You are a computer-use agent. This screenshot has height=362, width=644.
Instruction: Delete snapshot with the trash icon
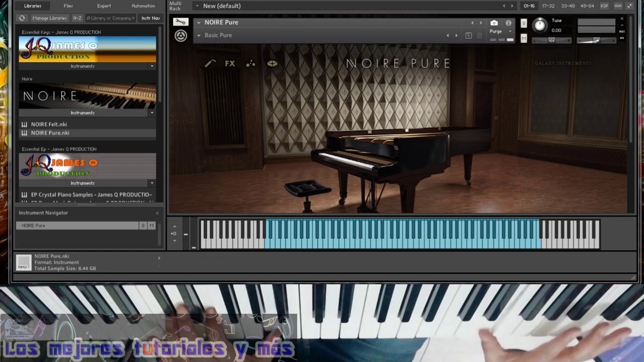point(479,35)
